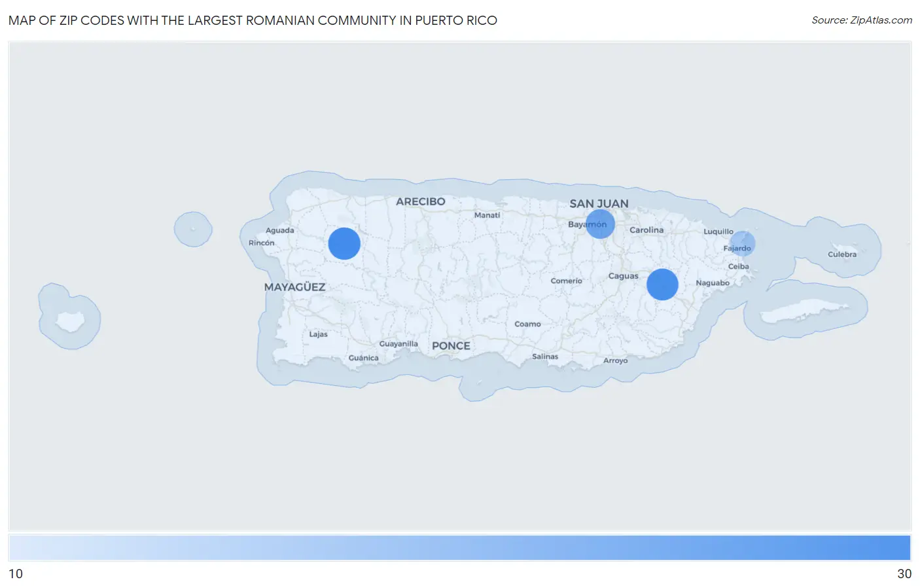The width and height of the screenshot is (920, 588).
Task: Click the ARECIBO map label
Action: [x=421, y=201]
